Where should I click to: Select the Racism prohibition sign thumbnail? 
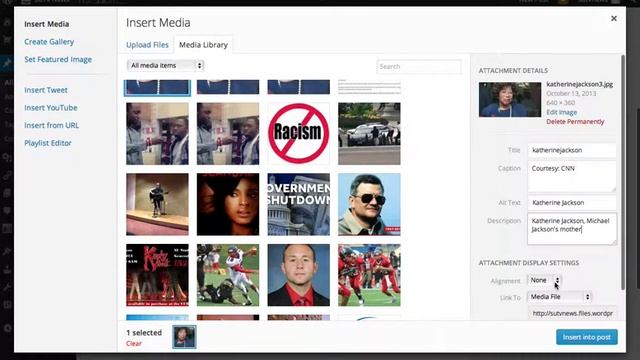pos(298,133)
